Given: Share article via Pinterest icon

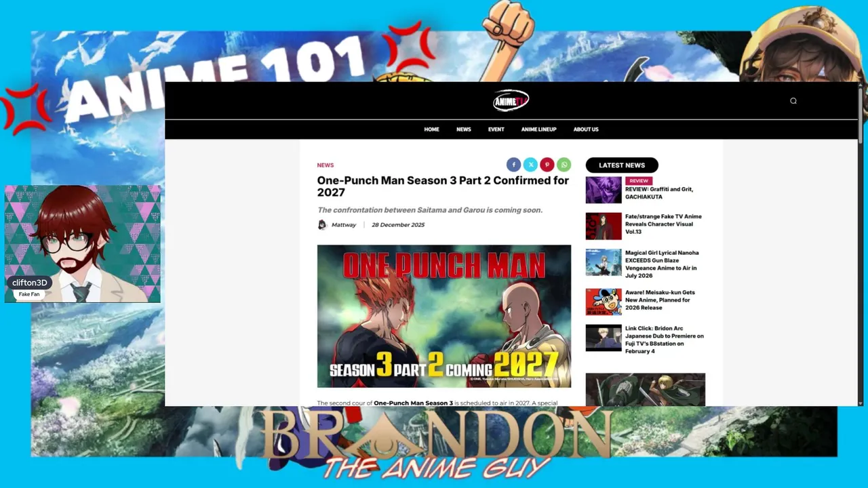Looking at the screenshot, I should [547, 165].
